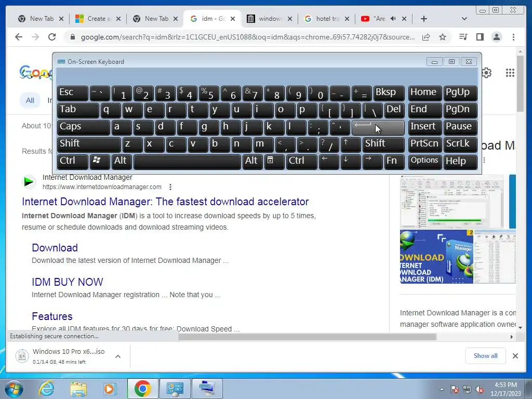Click the right arrow key on keyboard
Screen dimensions: 532x399
click(373, 162)
